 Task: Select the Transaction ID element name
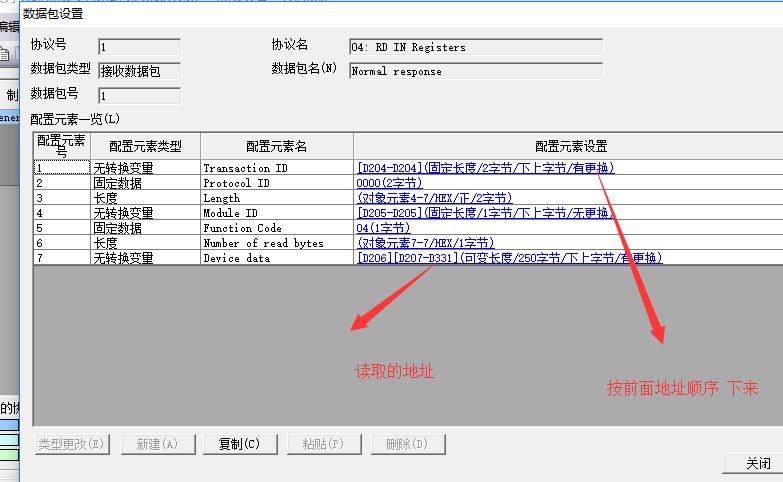click(x=277, y=167)
